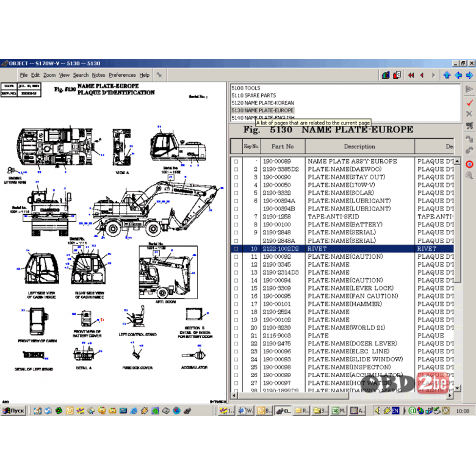Click the gray play triangle in sidebar
This screenshot has width=476, height=476.
(x=469, y=89)
